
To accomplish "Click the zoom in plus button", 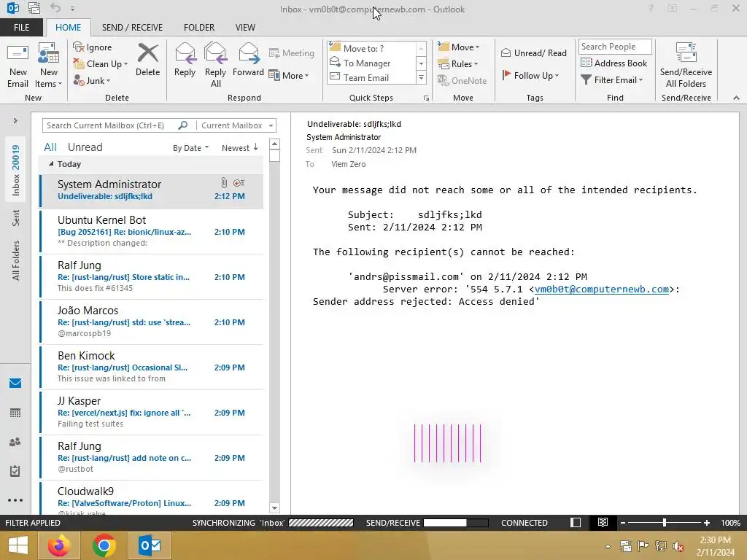I will click(706, 522).
